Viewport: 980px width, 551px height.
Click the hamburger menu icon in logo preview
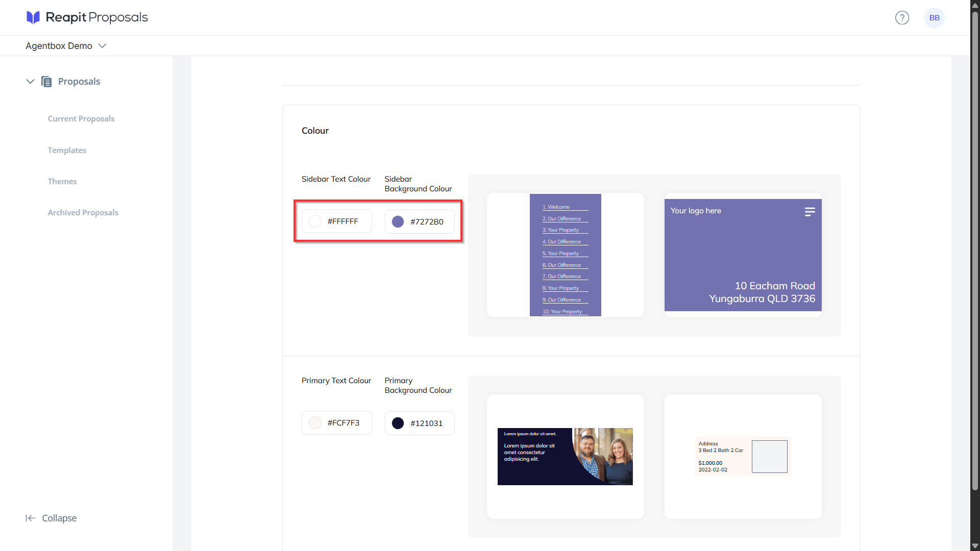[x=810, y=212]
